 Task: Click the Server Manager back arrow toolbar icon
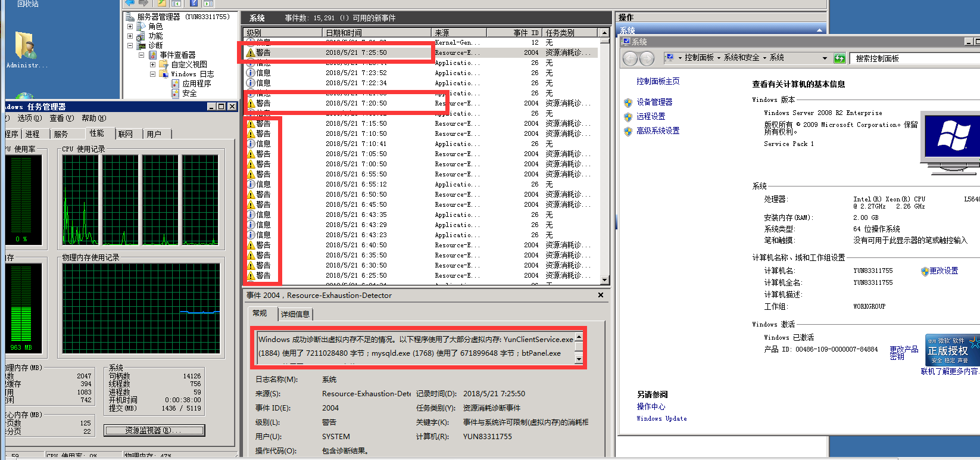tap(130, 3)
